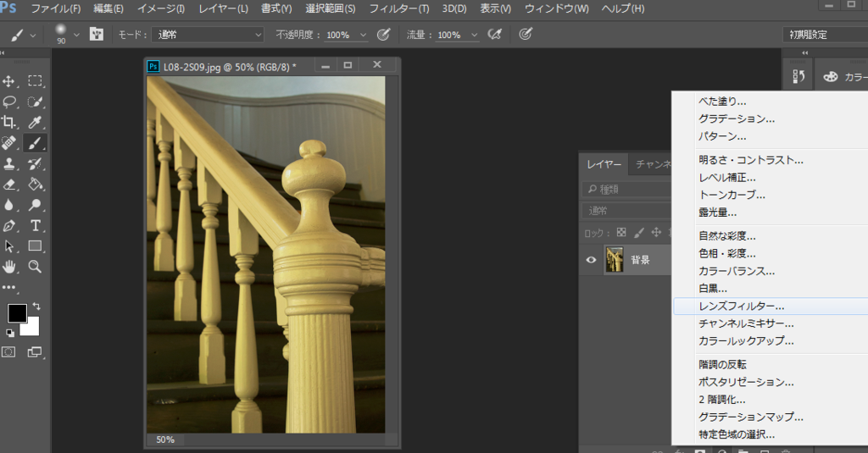The width and height of the screenshot is (868, 453).
Task: Select the Rectangular Marquee tool
Action: coord(35,80)
